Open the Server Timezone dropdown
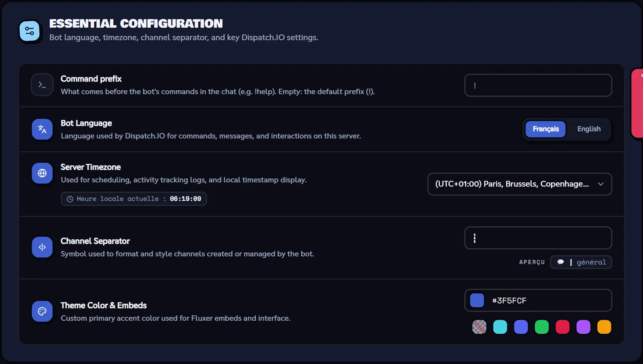Screen dimensions: 643x364 (520, 184)
